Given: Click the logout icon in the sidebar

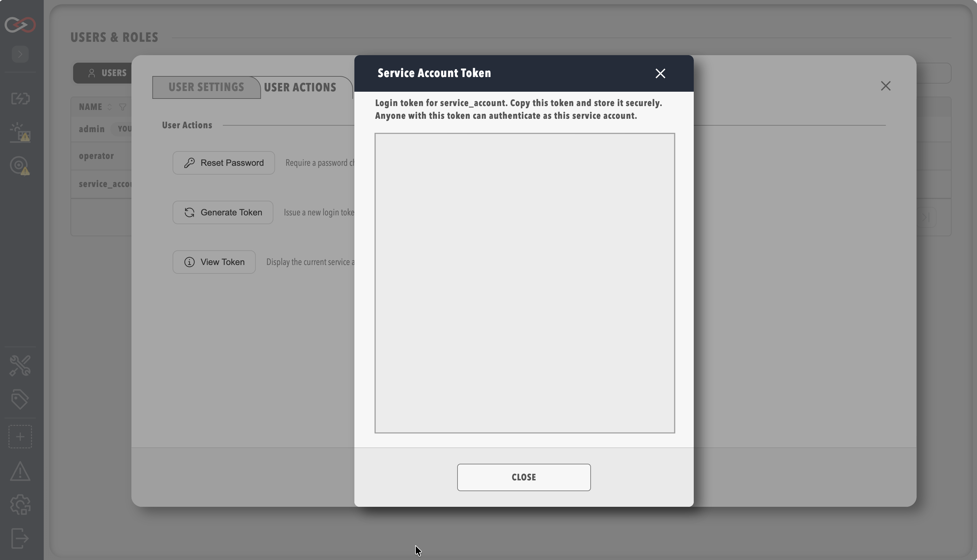Looking at the screenshot, I should point(20,538).
